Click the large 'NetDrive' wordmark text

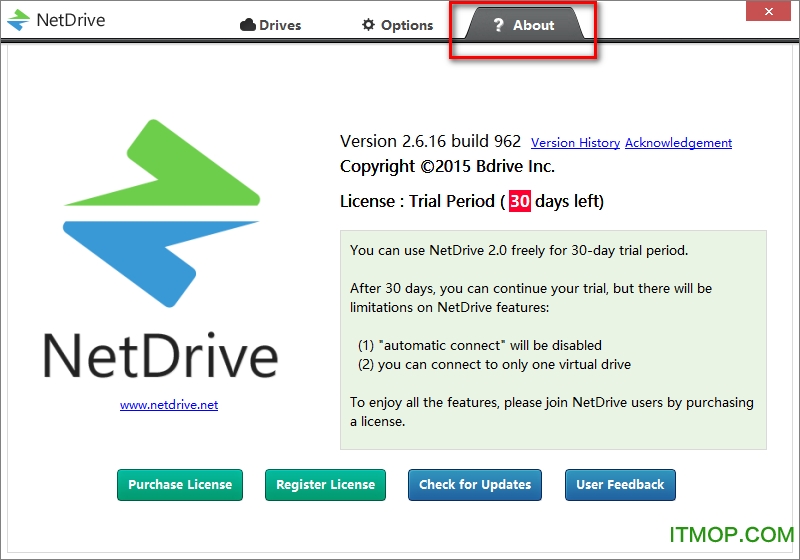tap(161, 356)
